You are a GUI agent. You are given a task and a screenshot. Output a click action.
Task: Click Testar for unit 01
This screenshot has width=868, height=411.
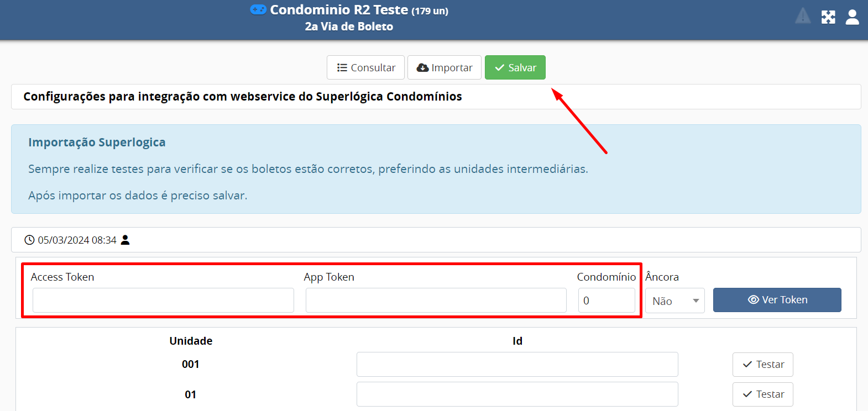click(763, 394)
